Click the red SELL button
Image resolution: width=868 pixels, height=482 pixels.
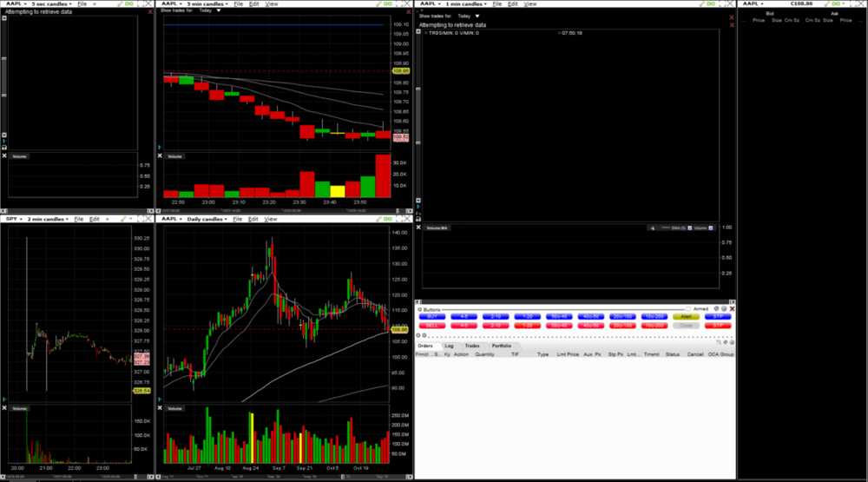tap(432, 326)
